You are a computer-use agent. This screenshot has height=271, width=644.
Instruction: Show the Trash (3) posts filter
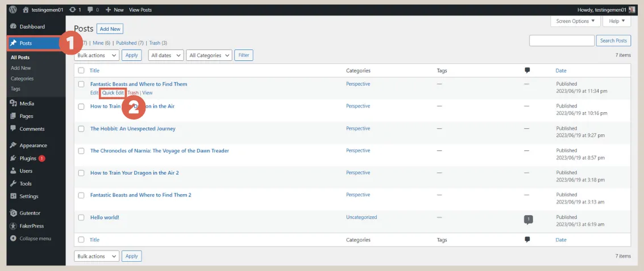coord(158,43)
